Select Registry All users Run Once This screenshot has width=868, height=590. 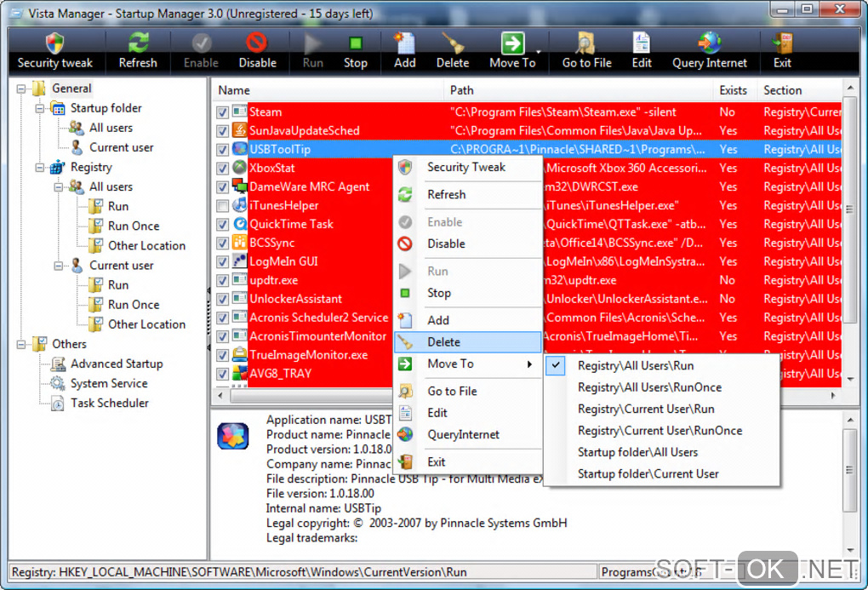coord(134,226)
